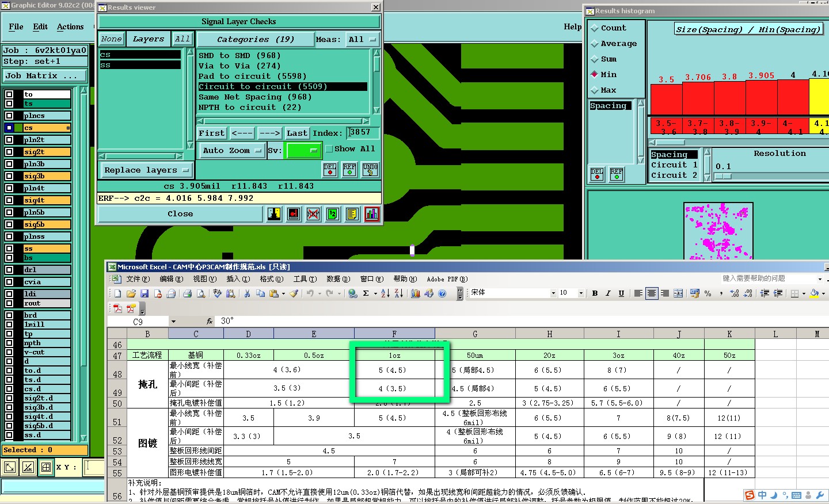Click the Job Matrix button
The image size is (829, 504).
45,76
